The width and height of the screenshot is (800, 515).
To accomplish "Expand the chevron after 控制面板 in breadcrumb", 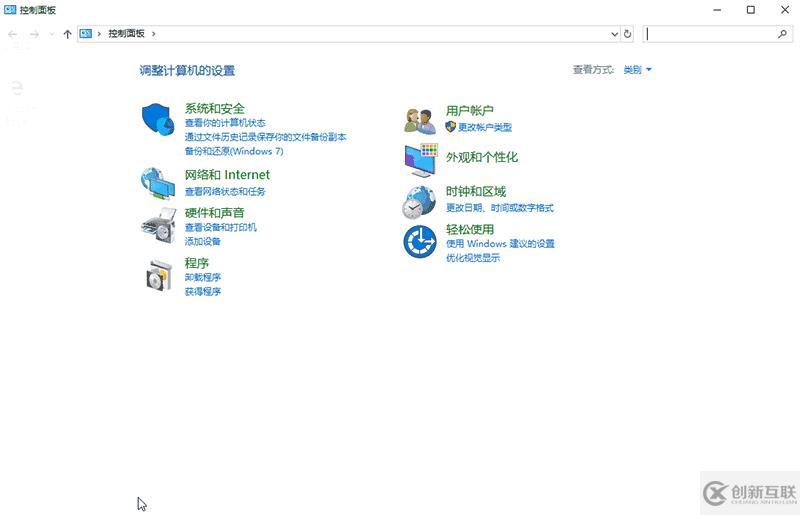I will 153,34.
